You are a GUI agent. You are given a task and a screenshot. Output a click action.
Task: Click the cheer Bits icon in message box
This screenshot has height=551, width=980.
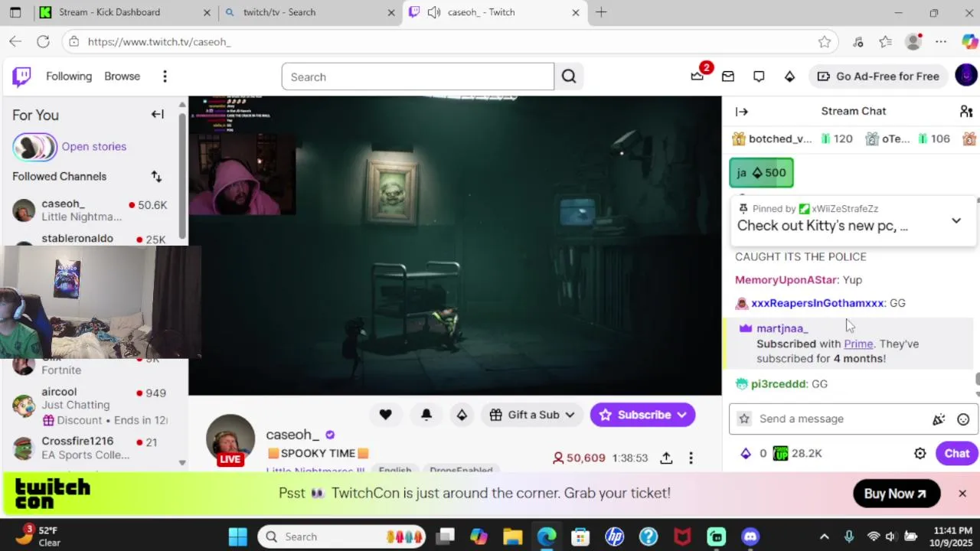pos(939,419)
